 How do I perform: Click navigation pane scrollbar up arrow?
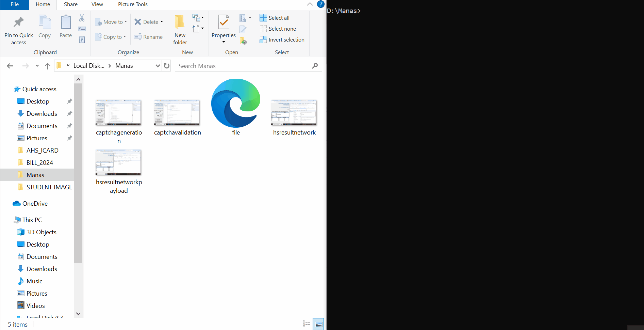(x=78, y=79)
